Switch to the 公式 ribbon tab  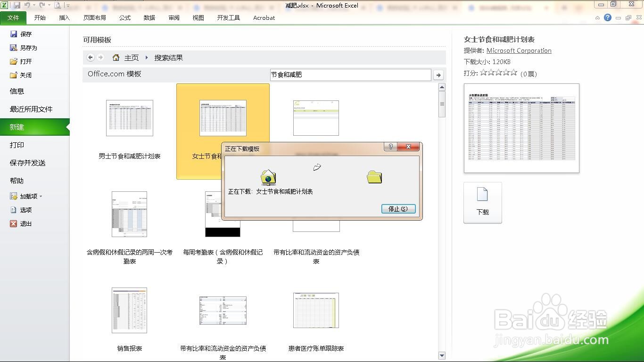tap(125, 18)
